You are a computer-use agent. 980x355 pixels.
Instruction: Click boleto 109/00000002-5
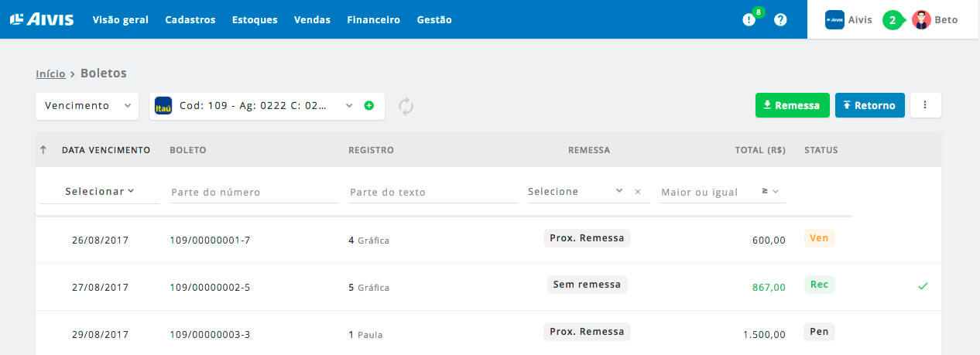210,288
